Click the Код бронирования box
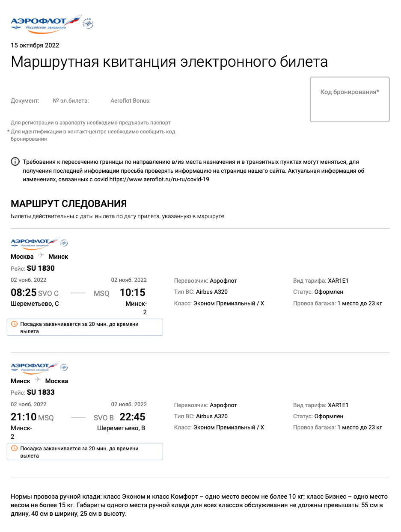Image resolution: width=401 pixels, height=532 pixels. pyautogui.click(x=349, y=99)
